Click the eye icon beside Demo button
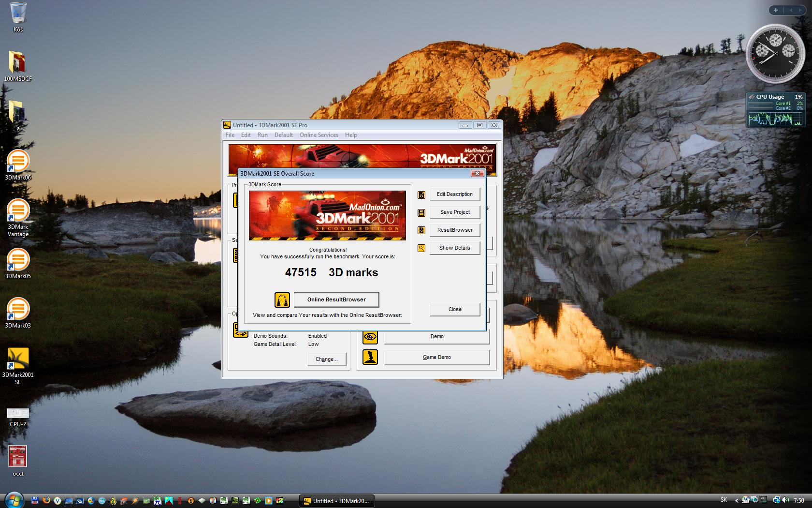This screenshot has height=508, width=812. [x=370, y=337]
